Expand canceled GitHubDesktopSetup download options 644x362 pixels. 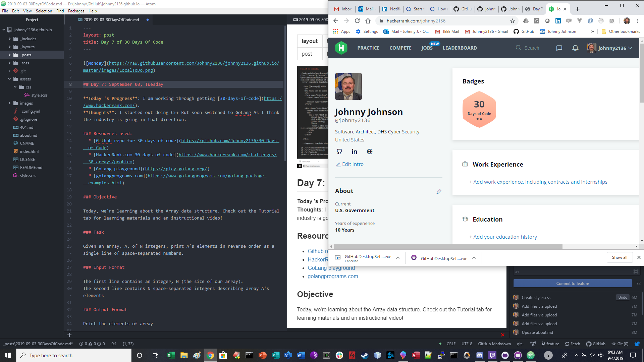[x=398, y=258]
